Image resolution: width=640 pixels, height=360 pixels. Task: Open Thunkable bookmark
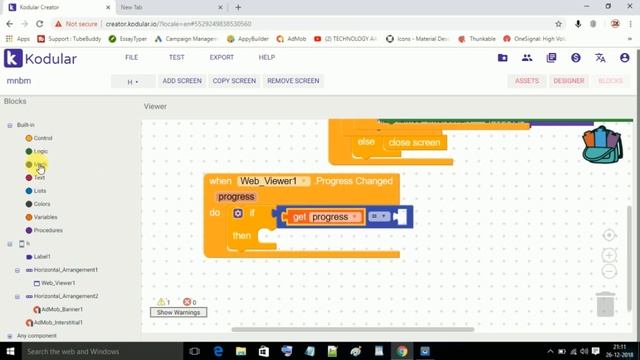[477, 39]
